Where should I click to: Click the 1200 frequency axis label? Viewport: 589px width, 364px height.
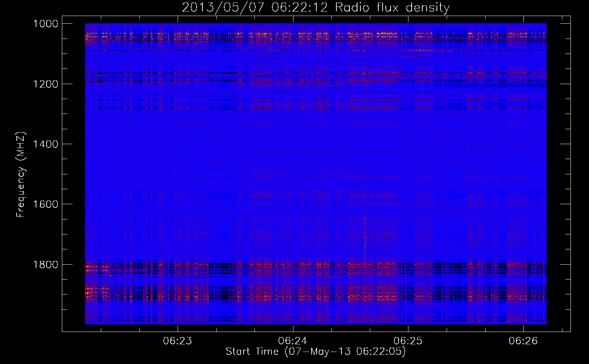46,84
